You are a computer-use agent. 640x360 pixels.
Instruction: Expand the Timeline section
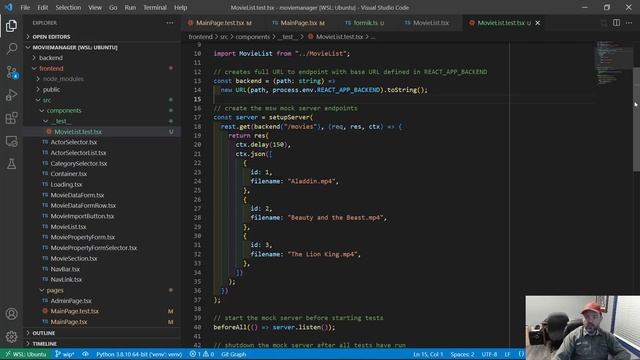(x=102, y=344)
